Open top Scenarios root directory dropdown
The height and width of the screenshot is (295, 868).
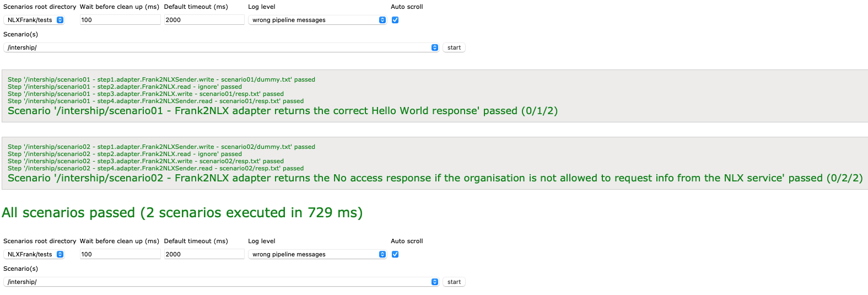coord(34,20)
